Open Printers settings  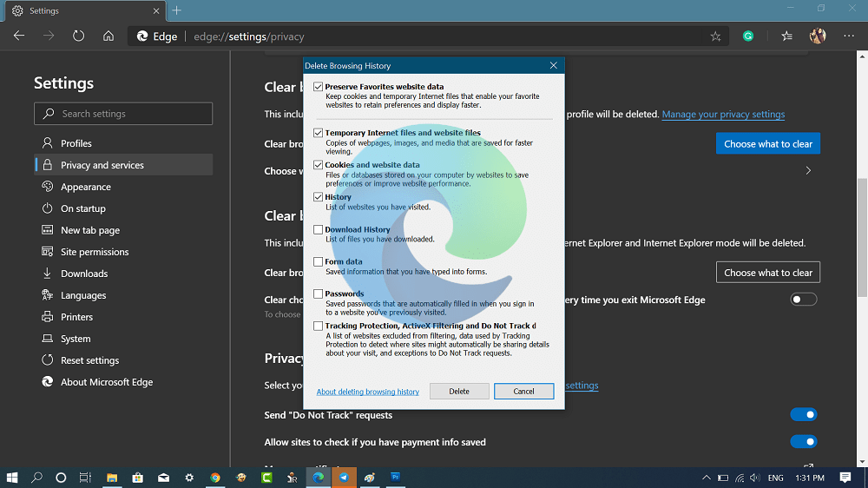[x=123, y=317]
